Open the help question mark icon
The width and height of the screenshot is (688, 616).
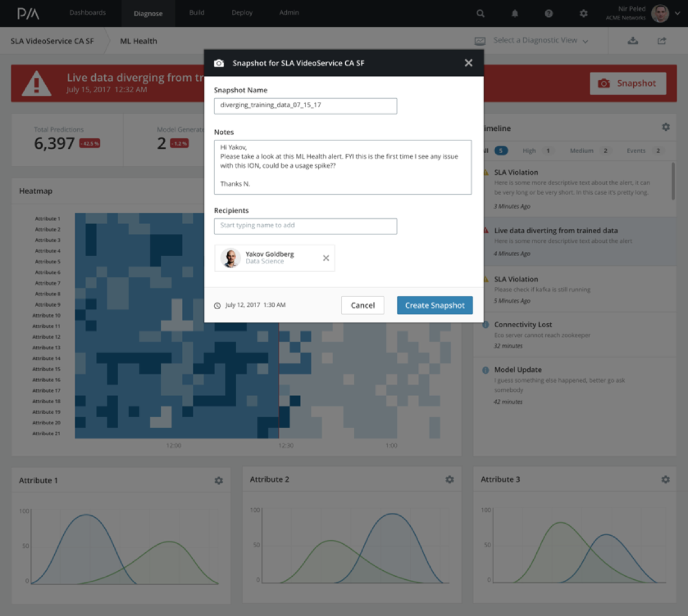click(x=548, y=13)
